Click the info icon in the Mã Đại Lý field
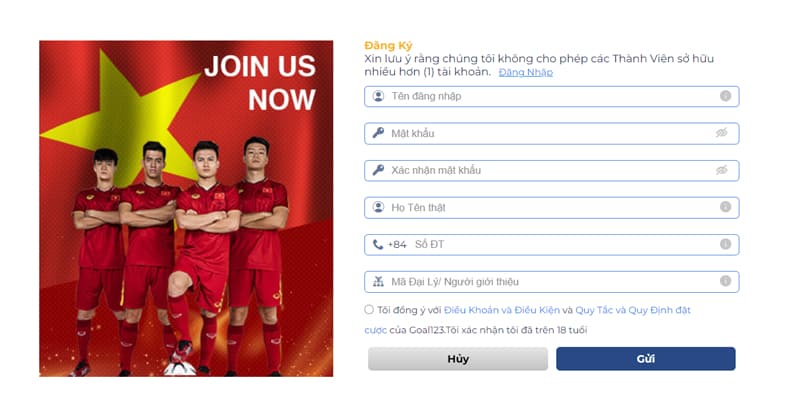This screenshot has height=400, width=800. click(x=725, y=281)
